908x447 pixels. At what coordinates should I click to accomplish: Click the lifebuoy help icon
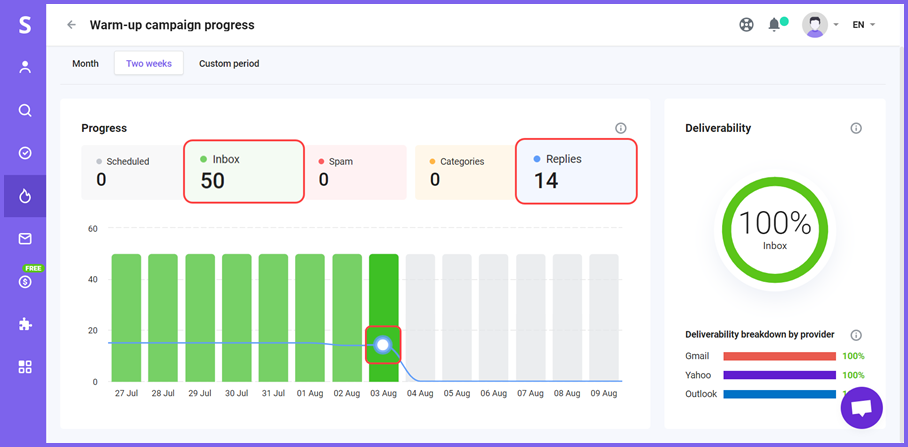(746, 25)
